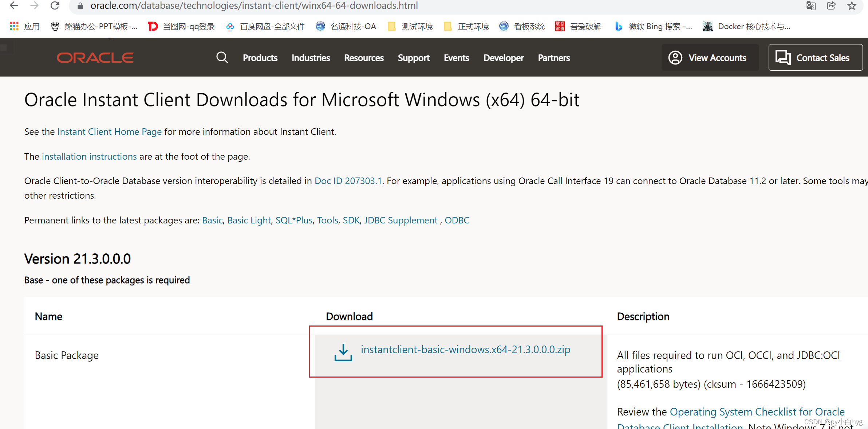Open Resources menu
This screenshot has height=429, width=868.
pos(364,58)
